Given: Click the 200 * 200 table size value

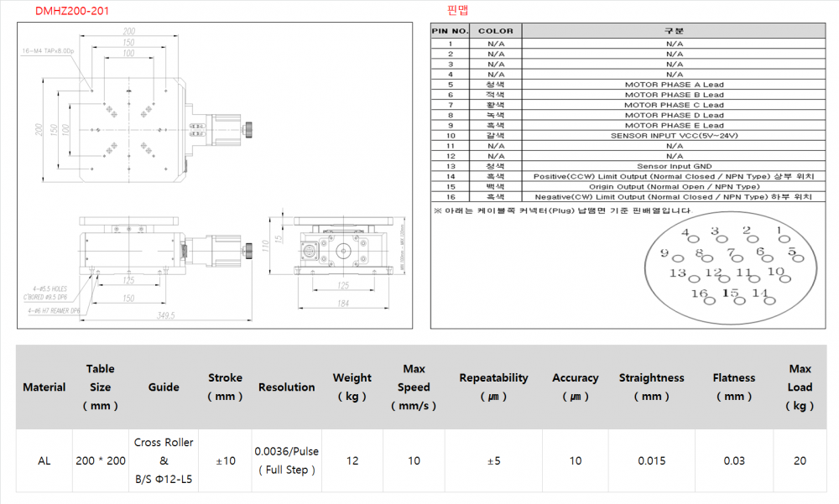Looking at the screenshot, I should tap(100, 460).
